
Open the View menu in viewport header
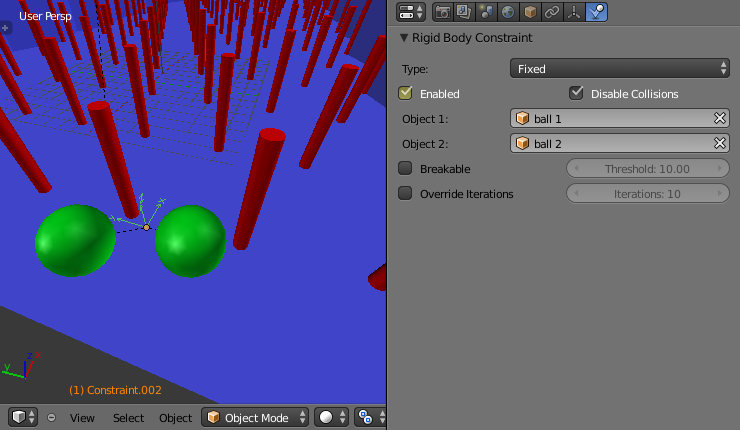(x=82, y=417)
